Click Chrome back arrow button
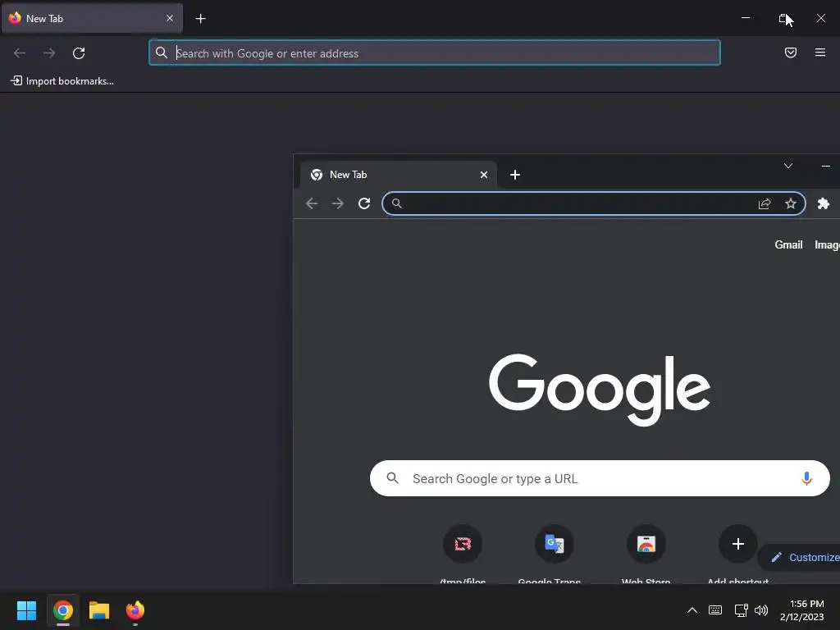The width and height of the screenshot is (840, 630). pyautogui.click(x=312, y=203)
